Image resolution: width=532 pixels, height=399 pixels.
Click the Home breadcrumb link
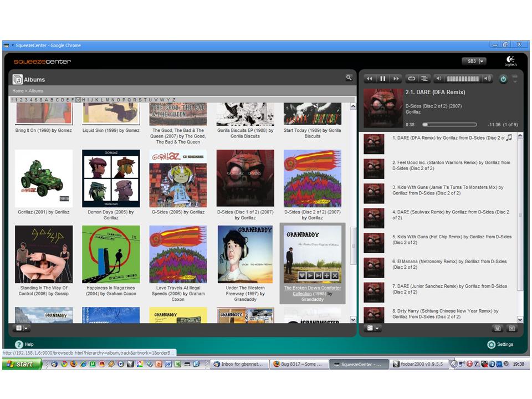(18, 91)
